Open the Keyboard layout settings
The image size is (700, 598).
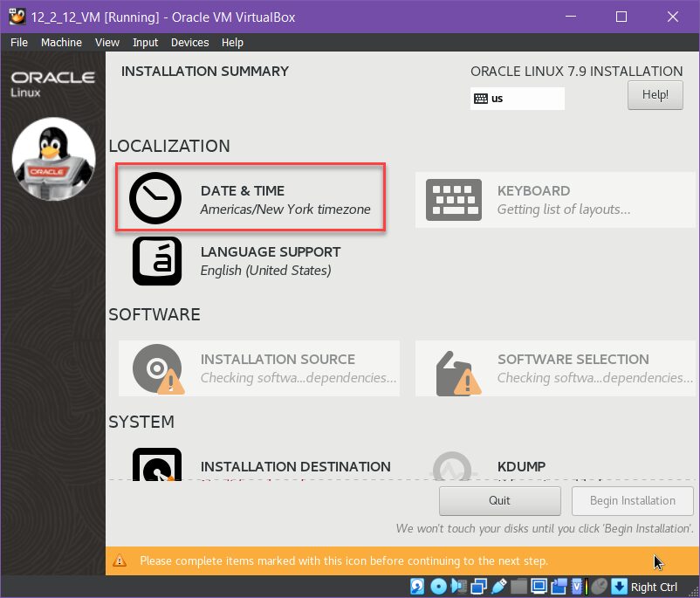tap(555, 200)
